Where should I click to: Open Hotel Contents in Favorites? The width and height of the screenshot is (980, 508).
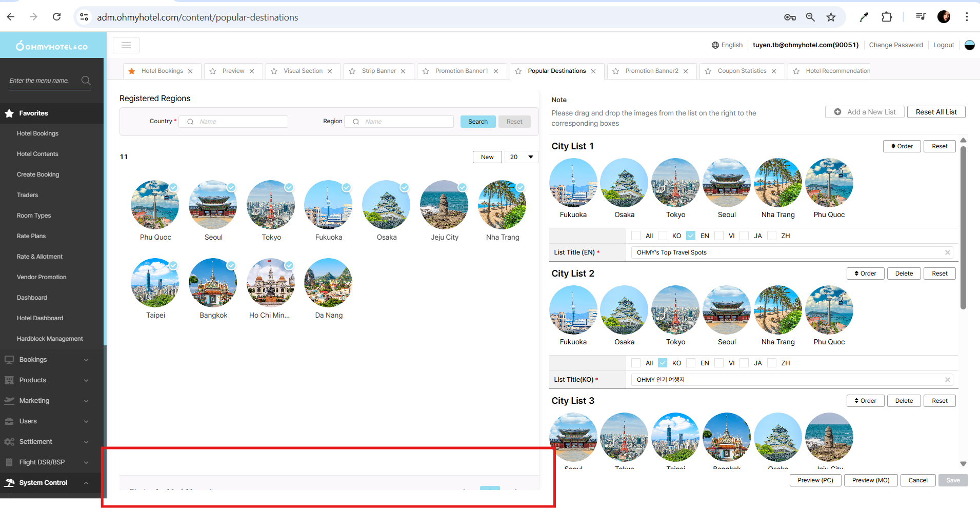click(x=37, y=154)
